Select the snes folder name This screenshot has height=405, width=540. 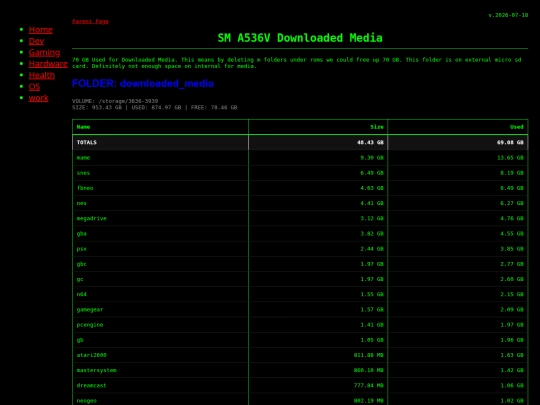83,173
